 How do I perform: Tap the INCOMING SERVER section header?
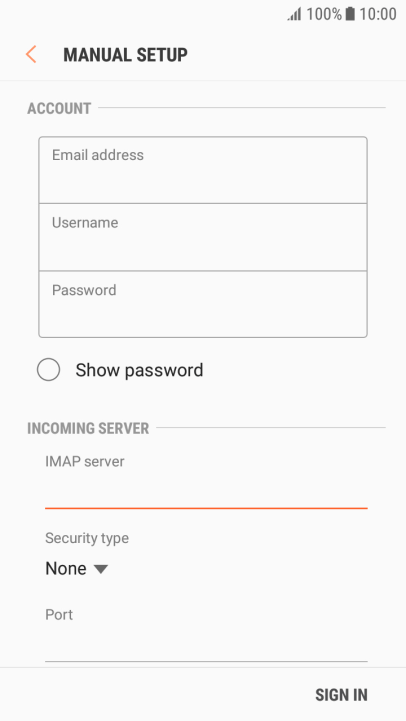(88, 428)
